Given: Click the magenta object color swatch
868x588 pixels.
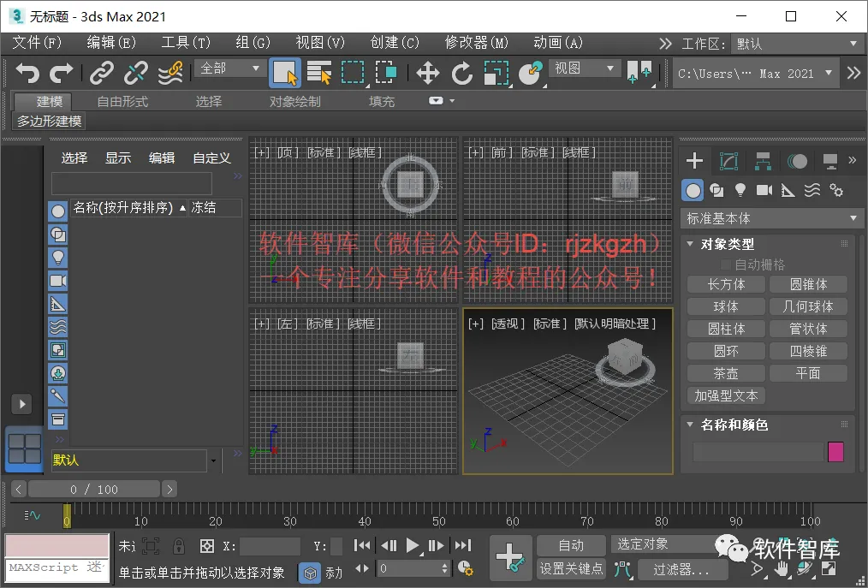Looking at the screenshot, I should [835, 452].
